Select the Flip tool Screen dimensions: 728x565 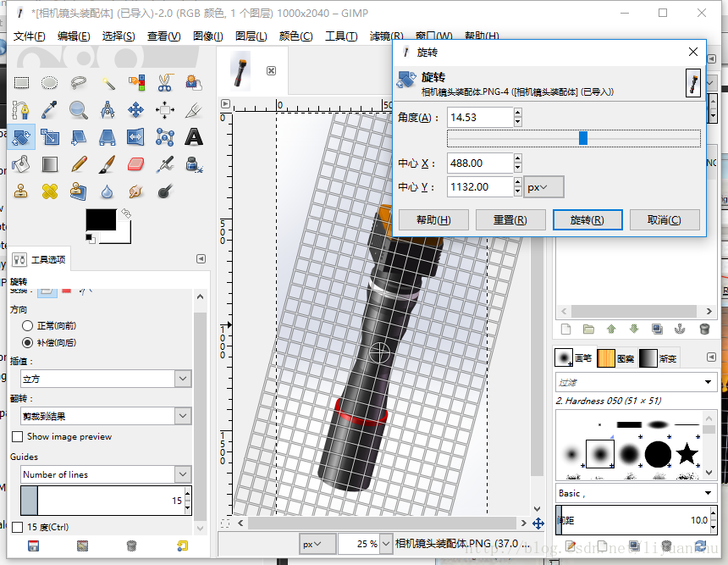[x=136, y=137]
